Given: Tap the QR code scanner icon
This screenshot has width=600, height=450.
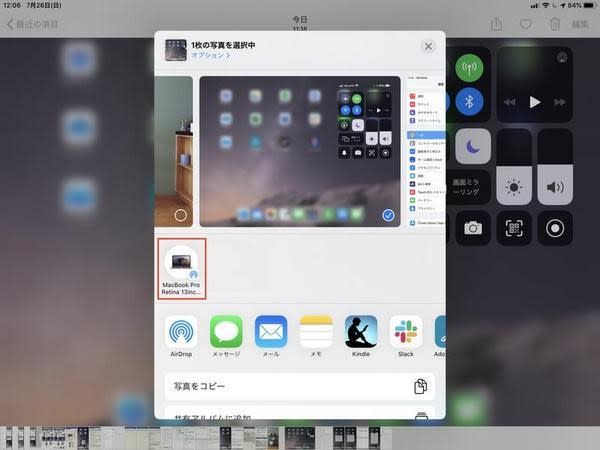Looking at the screenshot, I should (x=514, y=228).
